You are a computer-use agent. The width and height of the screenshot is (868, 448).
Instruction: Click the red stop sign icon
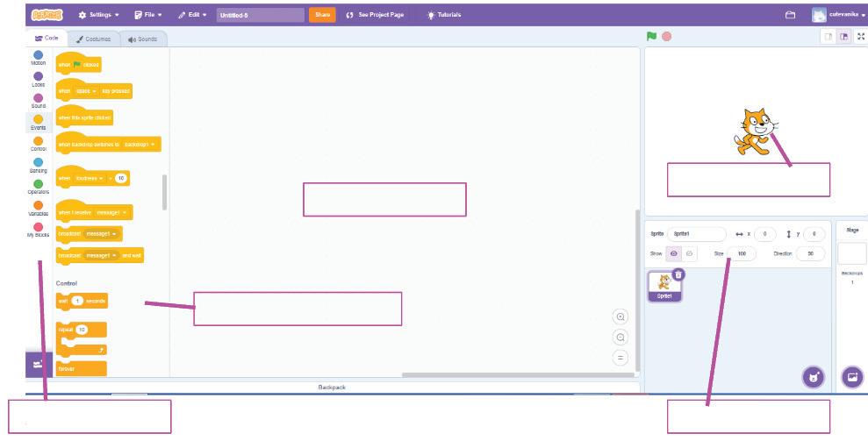point(667,37)
